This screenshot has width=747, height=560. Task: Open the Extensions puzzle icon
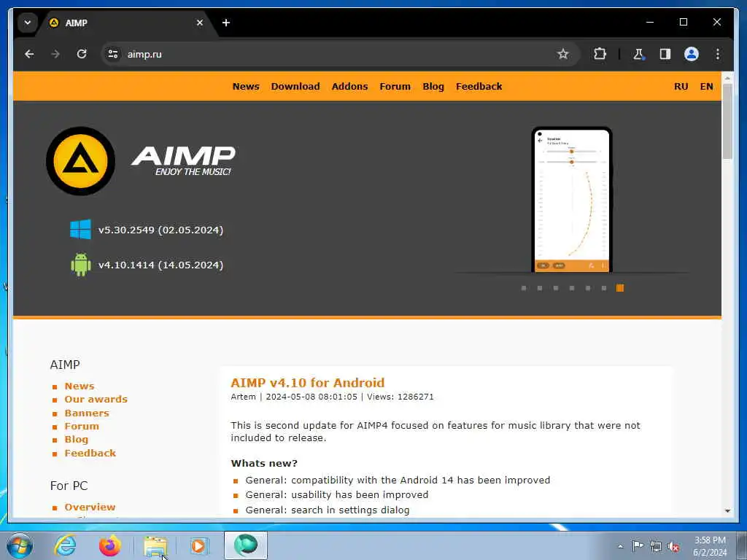[600, 54]
